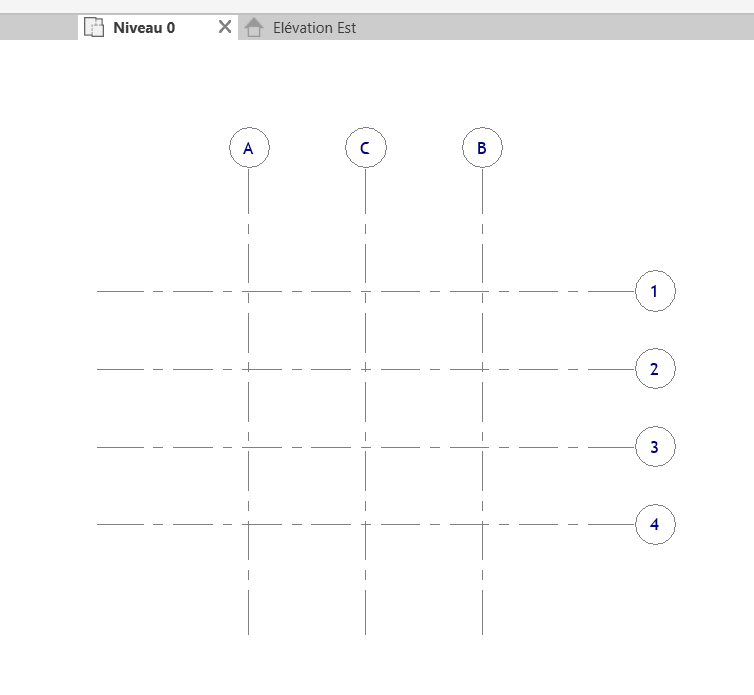Click the grid bubble numbered 2

(655, 369)
